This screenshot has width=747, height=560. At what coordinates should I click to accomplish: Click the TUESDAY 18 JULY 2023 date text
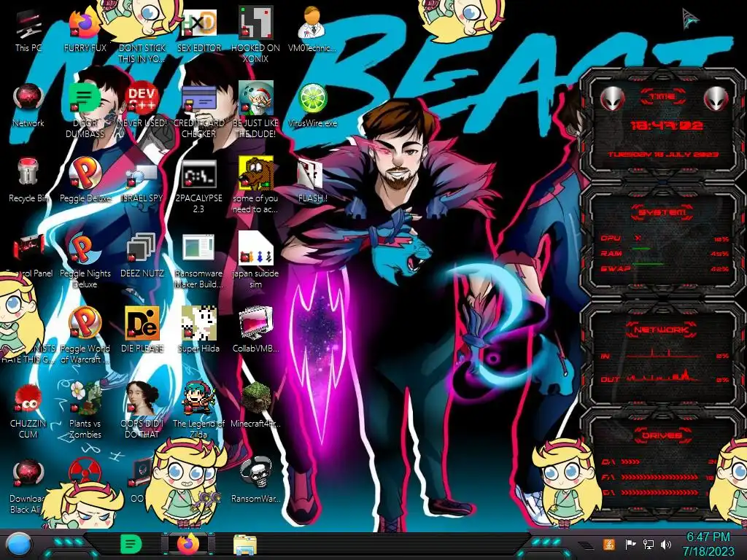663,155
